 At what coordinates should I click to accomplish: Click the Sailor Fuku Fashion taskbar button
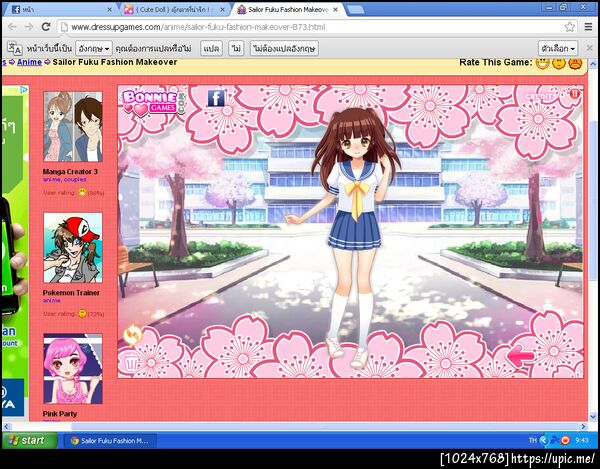[x=110, y=441]
